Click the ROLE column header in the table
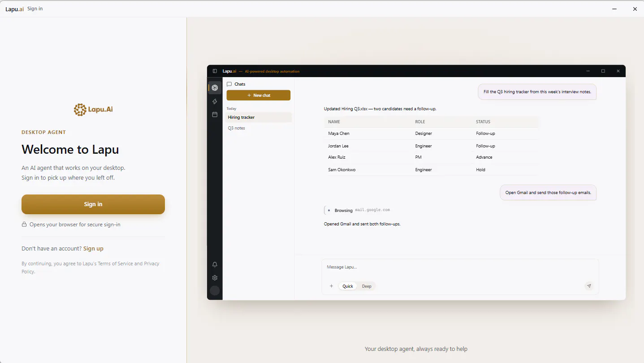 pos(420,122)
